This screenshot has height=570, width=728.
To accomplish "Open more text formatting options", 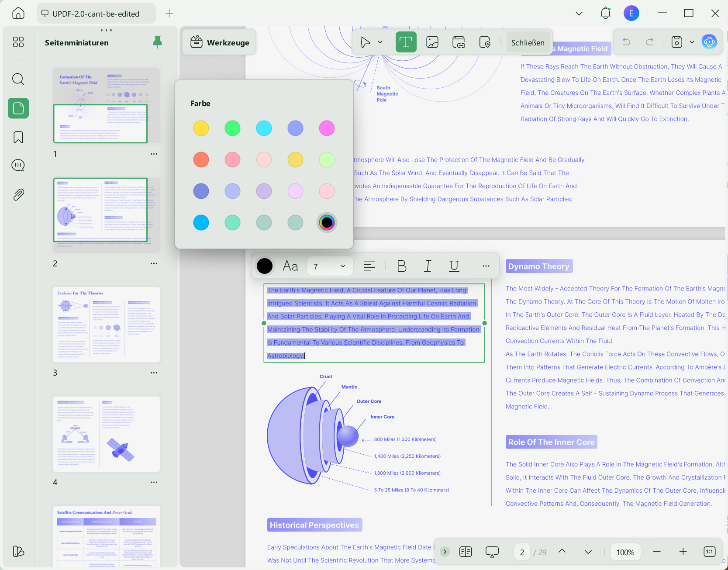I will pyautogui.click(x=486, y=266).
